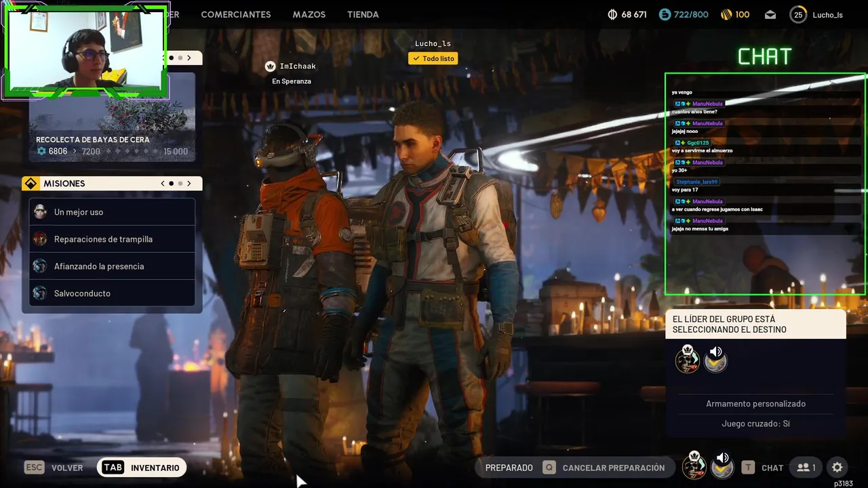Image resolution: width=868 pixels, height=488 pixels.
Task: Click the berry event milestone progress track
Action: click(x=131, y=151)
